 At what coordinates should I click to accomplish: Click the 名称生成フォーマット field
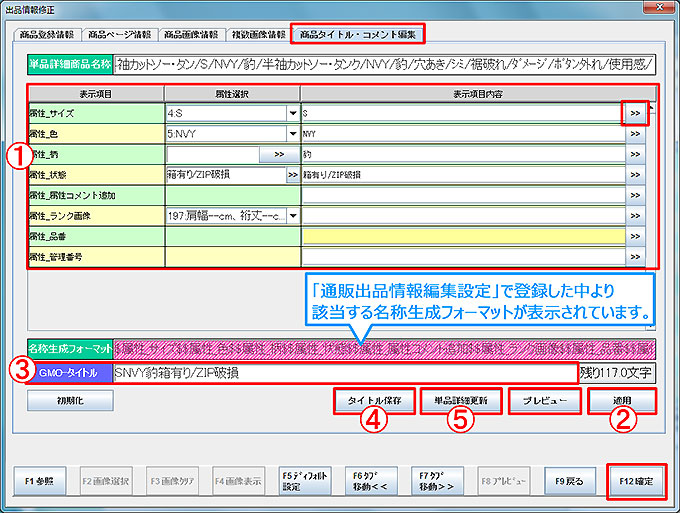(x=384, y=349)
